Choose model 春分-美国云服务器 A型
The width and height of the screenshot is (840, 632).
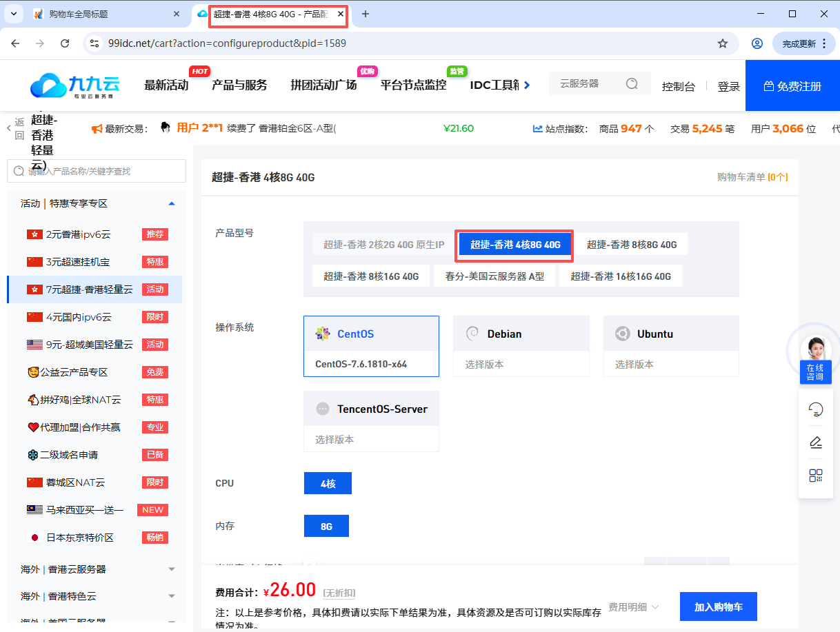tap(494, 276)
